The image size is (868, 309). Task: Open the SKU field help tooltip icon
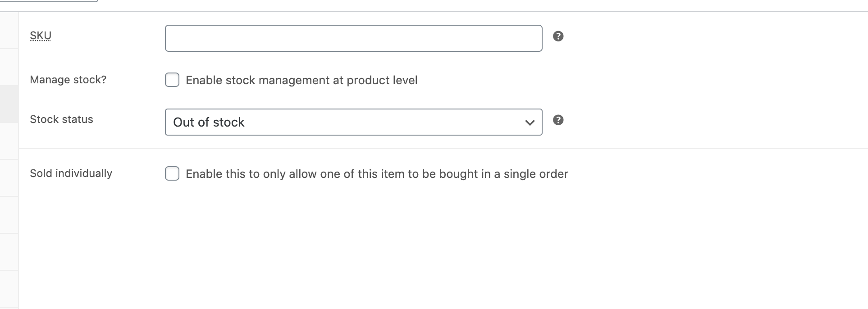(x=558, y=36)
